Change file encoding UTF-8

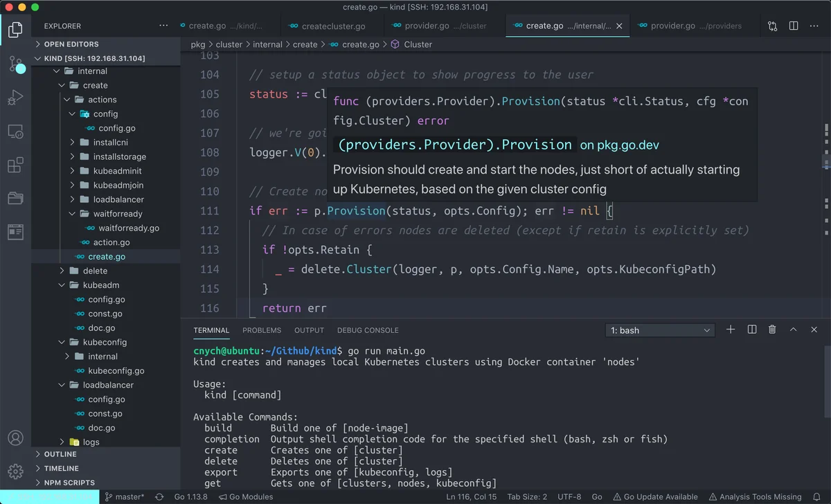[569, 496]
